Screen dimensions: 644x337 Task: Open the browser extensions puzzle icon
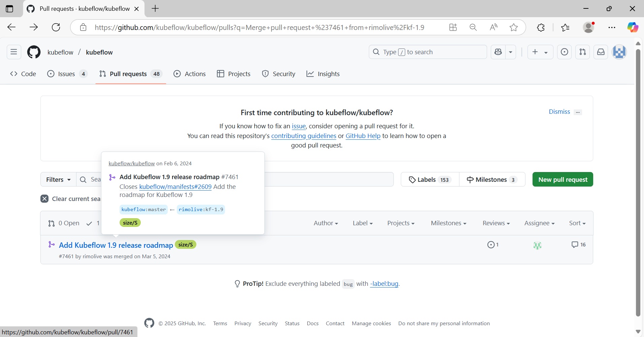click(x=541, y=27)
